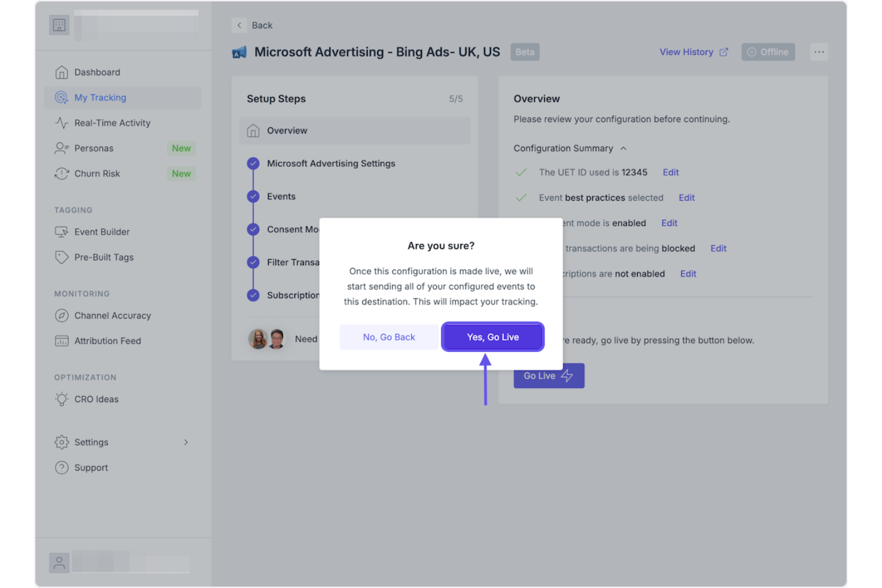The width and height of the screenshot is (882, 588).
Task: Edit blocked transactions setting
Action: 718,248
